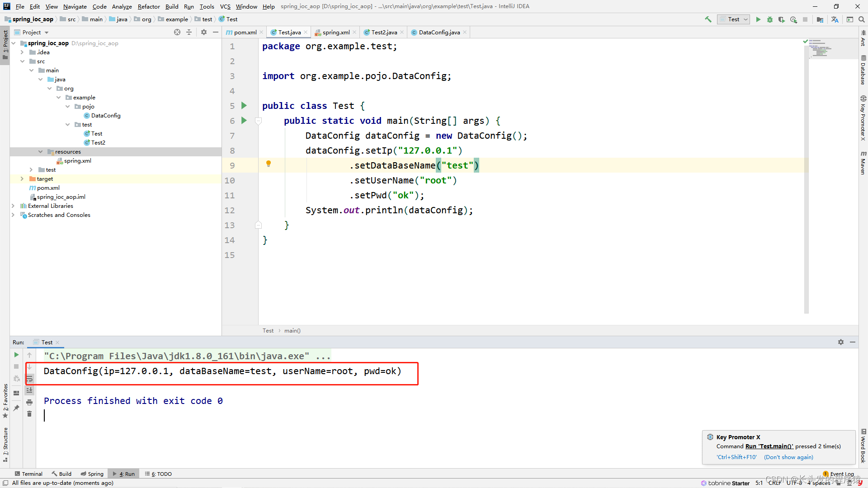Click the Debug bug icon in toolbar
Screen dimensions: 868x488
coord(770,19)
